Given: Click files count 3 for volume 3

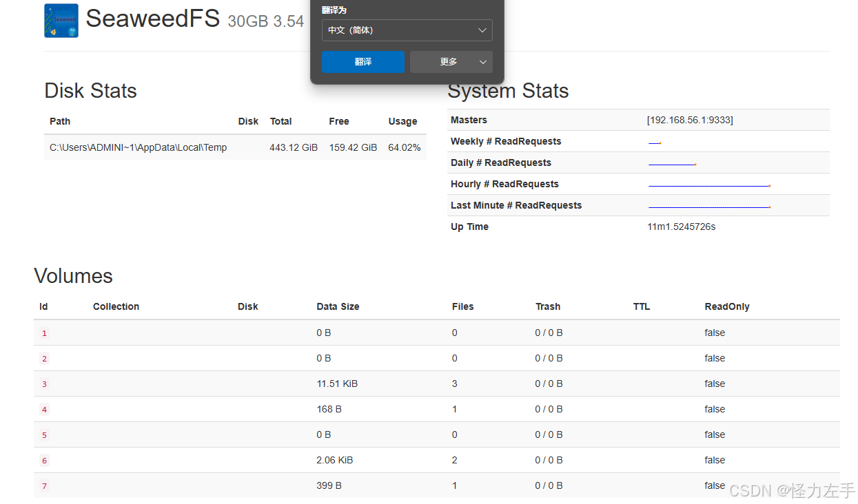Looking at the screenshot, I should tap(455, 384).
